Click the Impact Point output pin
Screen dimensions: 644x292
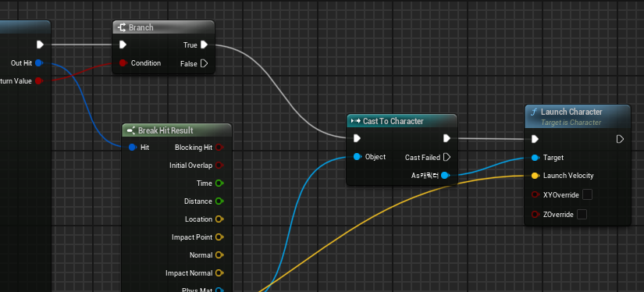click(x=219, y=237)
